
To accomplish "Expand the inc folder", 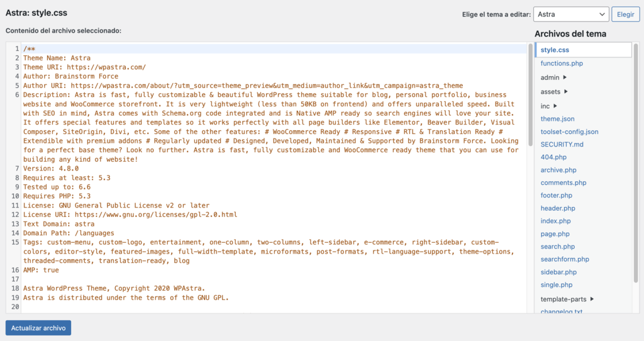I will tap(548, 106).
